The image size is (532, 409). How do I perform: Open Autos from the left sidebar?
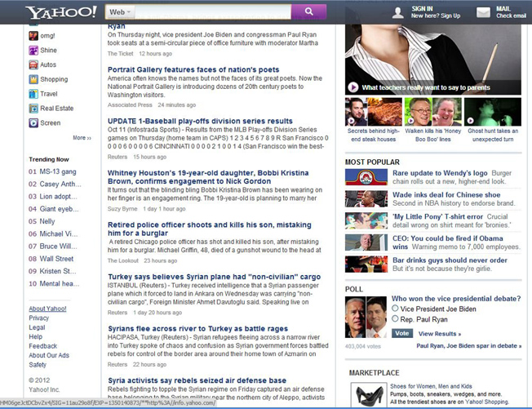coord(48,64)
